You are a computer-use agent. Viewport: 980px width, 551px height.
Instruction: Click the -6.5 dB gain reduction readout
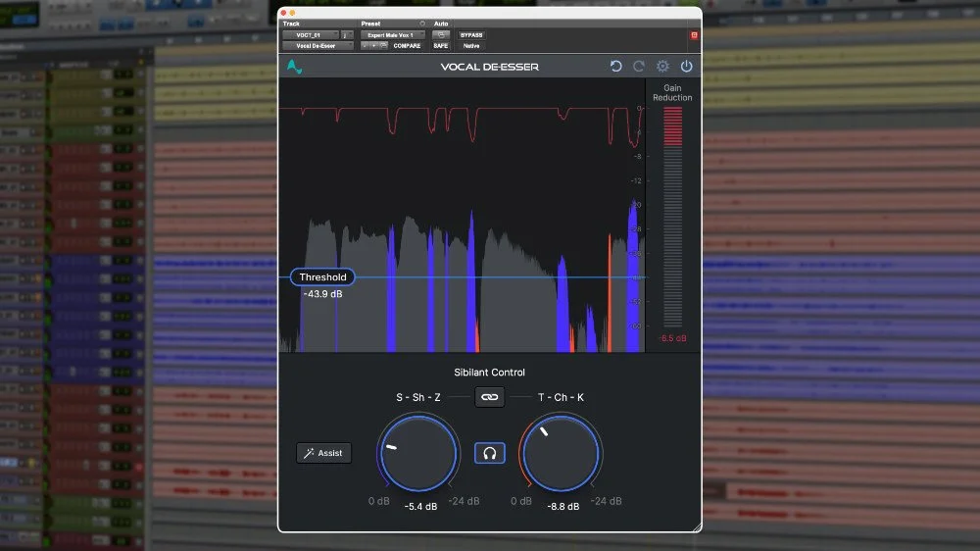click(672, 338)
